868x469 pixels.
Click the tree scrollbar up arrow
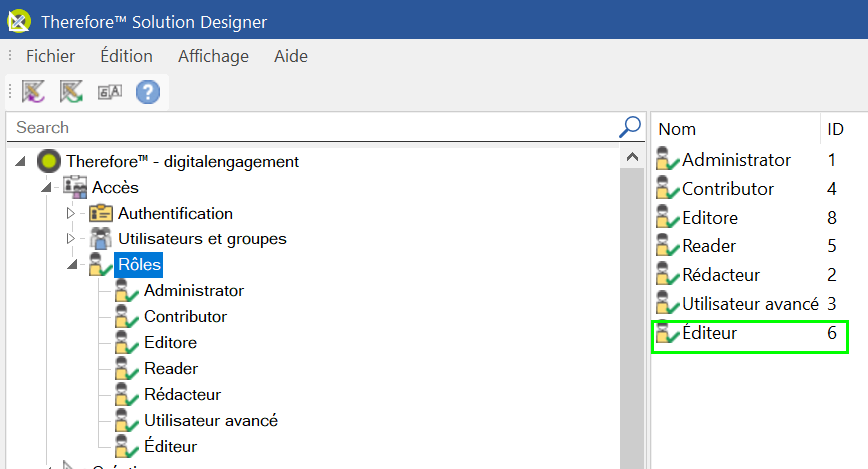coord(632,157)
